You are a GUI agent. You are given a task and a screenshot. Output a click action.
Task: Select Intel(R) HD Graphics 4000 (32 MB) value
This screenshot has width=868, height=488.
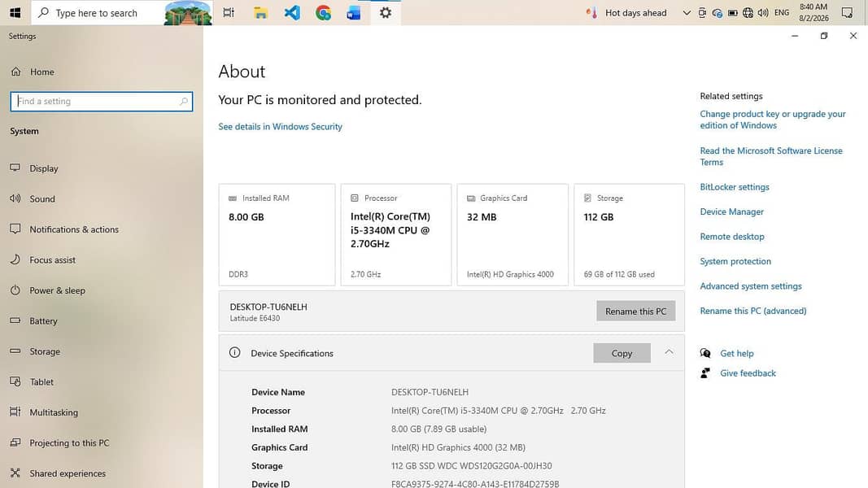click(458, 447)
